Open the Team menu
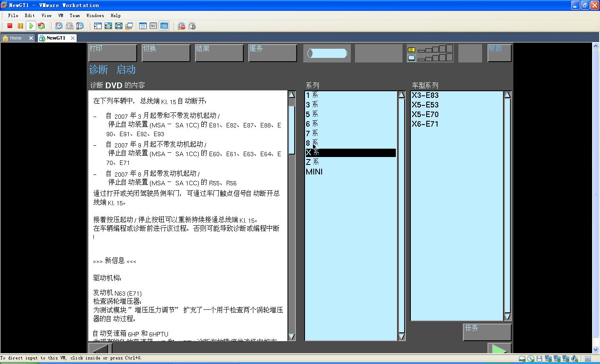 tap(75, 15)
